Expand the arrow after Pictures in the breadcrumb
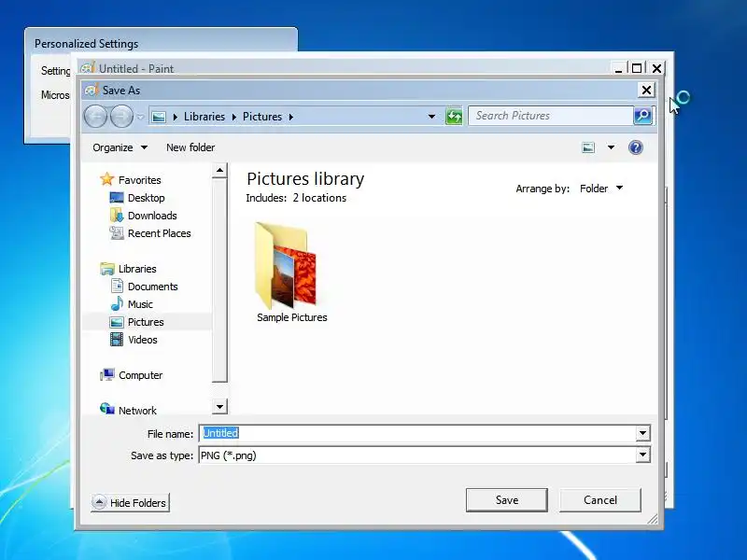The width and height of the screenshot is (747, 560). (290, 117)
